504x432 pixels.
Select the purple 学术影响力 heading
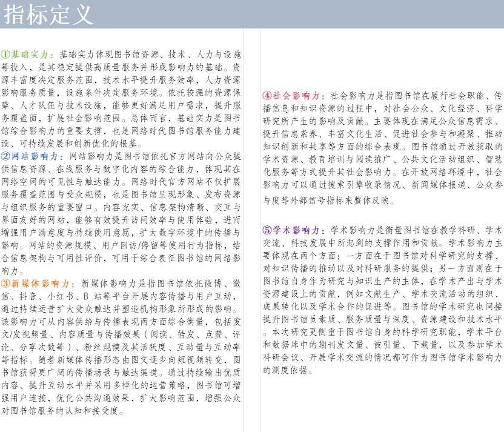coord(299,230)
